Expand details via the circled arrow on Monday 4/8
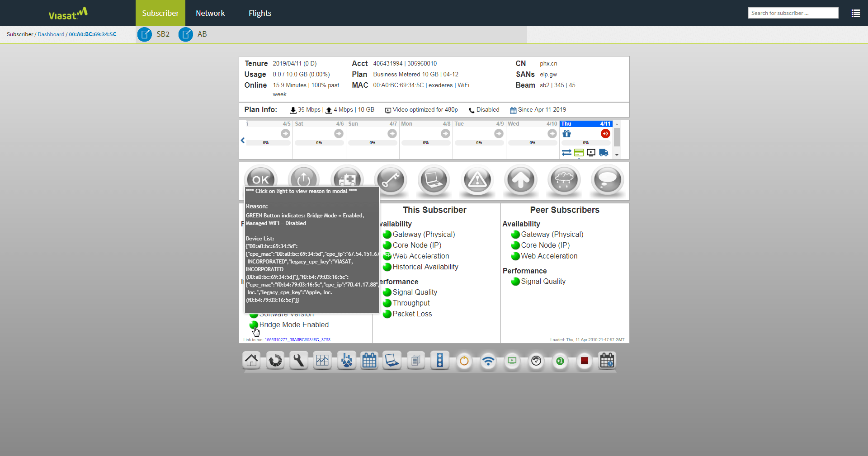This screenshot has height=456, width=868. pyautogui.click(x=446, y=133)
